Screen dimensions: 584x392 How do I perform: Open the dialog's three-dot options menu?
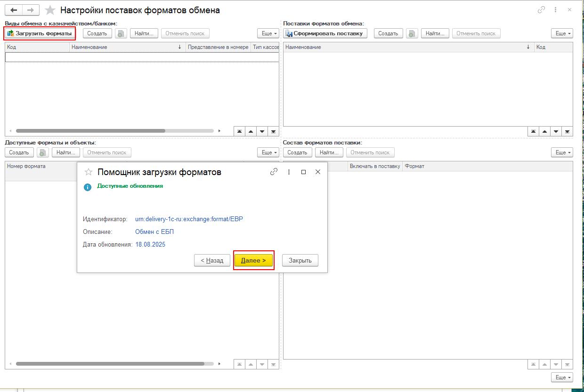tap(289, 172)
